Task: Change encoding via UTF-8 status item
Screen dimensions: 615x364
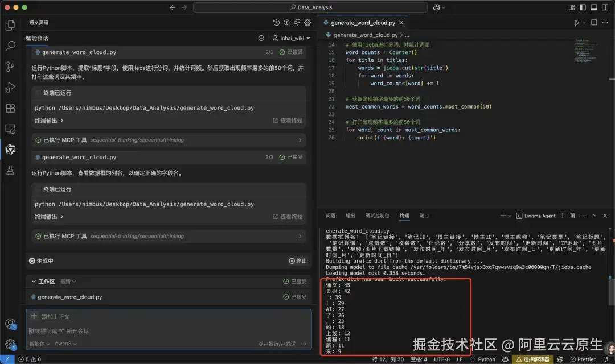Action: click(442, 359)
